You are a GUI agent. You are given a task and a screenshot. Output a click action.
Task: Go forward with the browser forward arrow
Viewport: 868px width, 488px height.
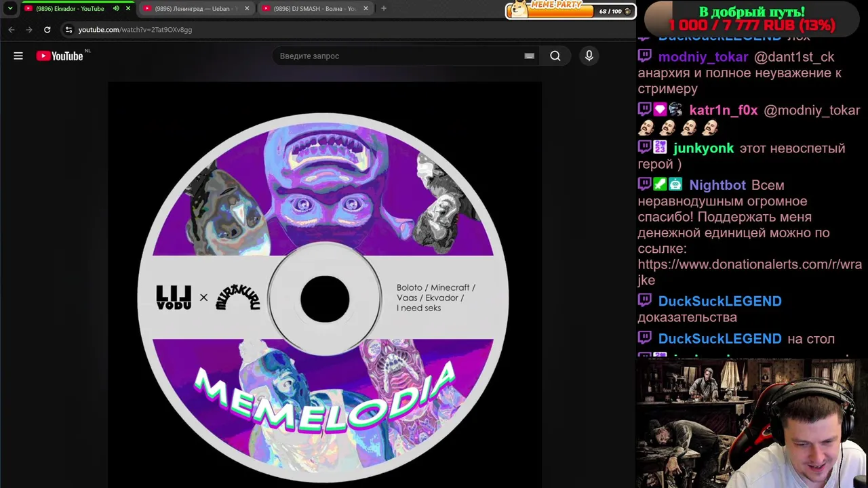(x=29, y=30)
